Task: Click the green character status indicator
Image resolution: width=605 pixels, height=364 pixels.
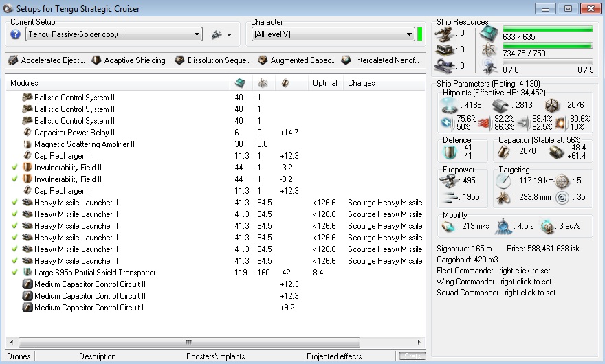Action: tap(420, 34)
